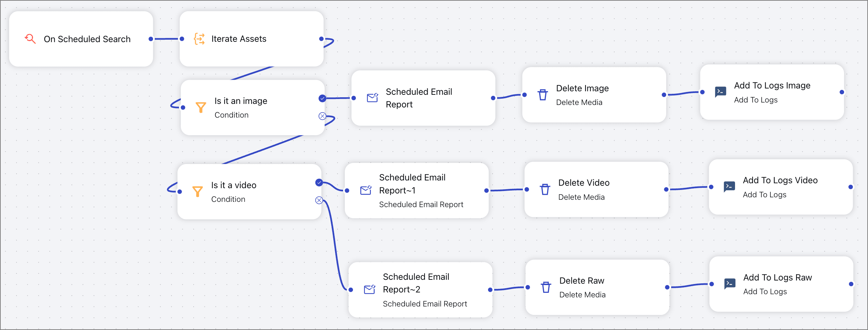The width and height of the screenshot is (868, 330).
Task: Click the output port of Add To Logs Raw
Action: 851,284
